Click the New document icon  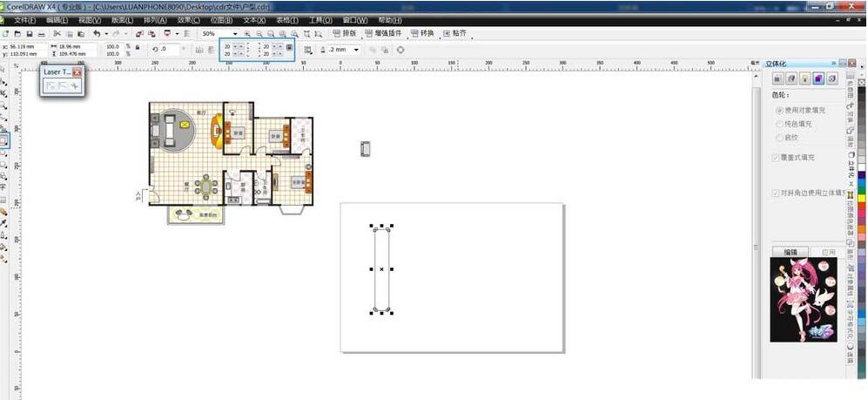5,34
